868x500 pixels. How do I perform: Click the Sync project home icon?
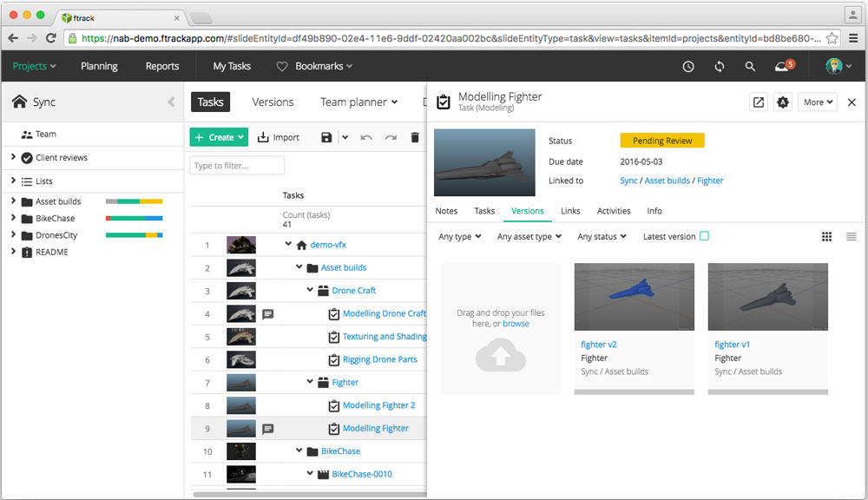pos(19,102)
